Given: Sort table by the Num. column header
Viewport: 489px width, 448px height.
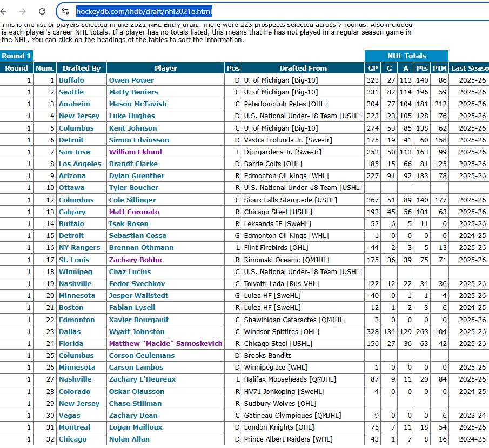Looking at the screenshot, I should (45, 68).
